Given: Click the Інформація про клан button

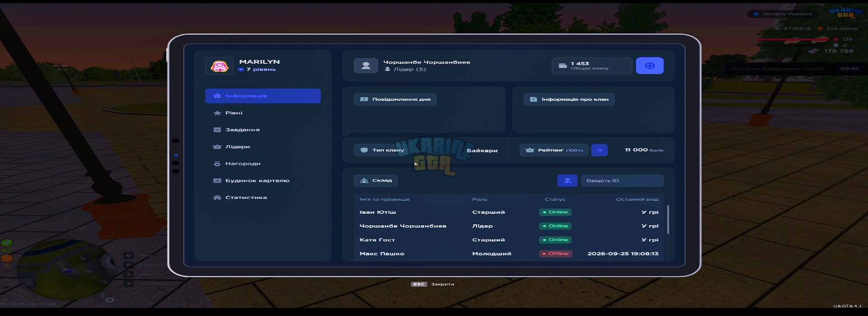Looking at the screenshot, I should click(569, 99).
